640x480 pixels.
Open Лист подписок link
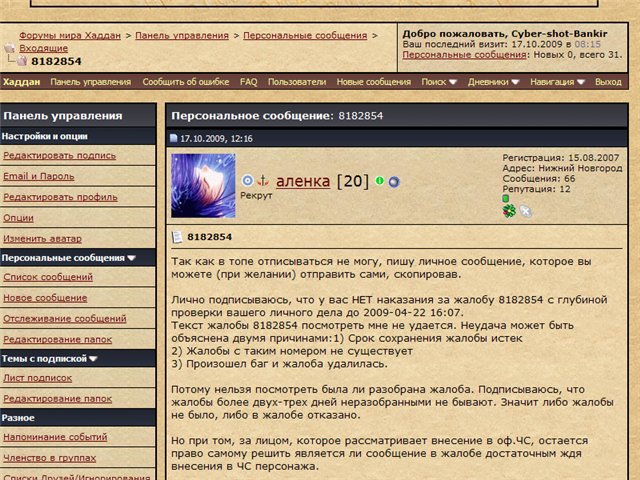(x=38, y=378)
